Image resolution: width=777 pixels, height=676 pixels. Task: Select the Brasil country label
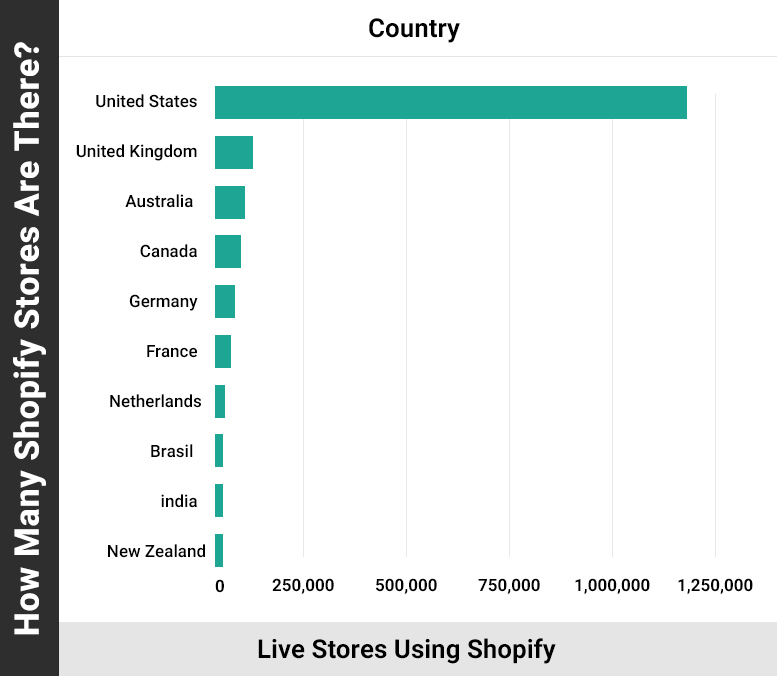(172, 452)
